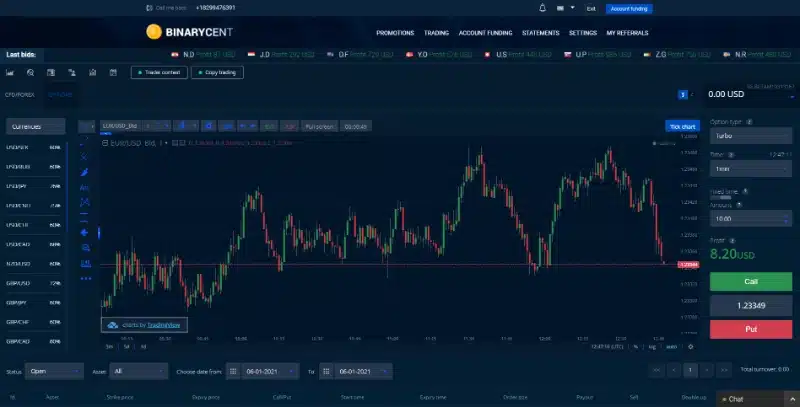Click the Tick chart button
Image resolution: width=800 pixels, height=407 pixels.
click(x=682, y=126)
